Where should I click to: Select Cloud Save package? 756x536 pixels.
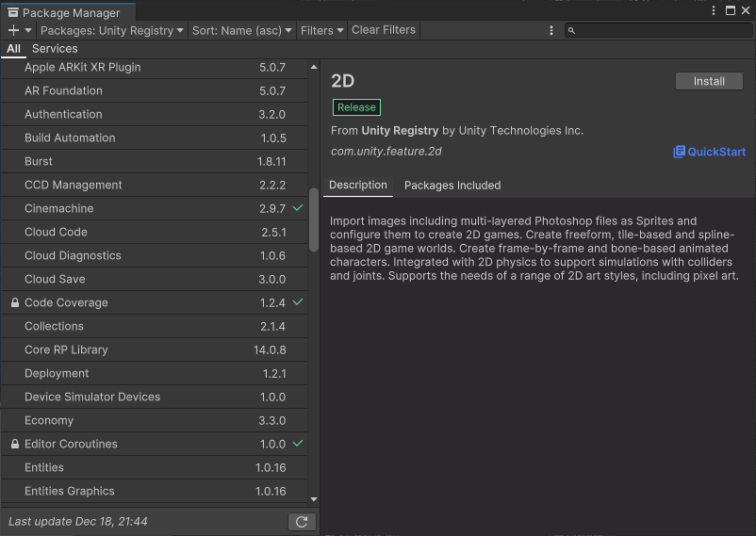tap(155, 279)
